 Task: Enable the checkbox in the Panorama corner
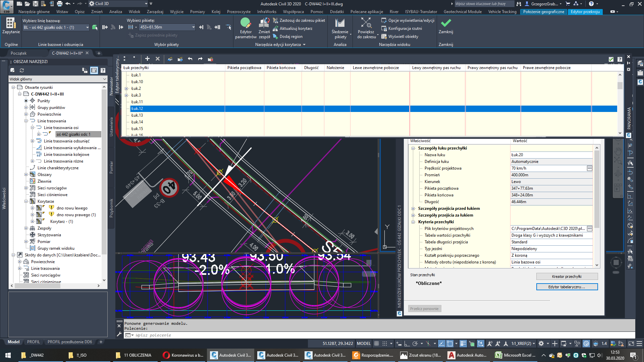point(610,59)
